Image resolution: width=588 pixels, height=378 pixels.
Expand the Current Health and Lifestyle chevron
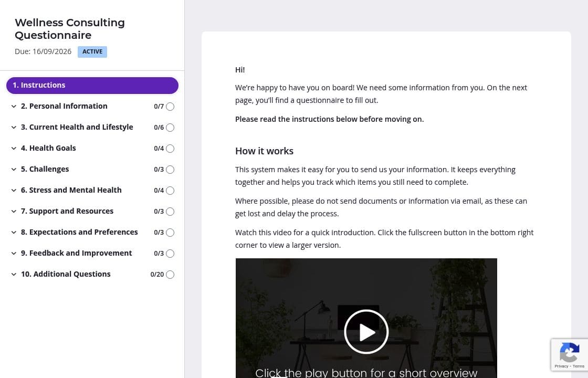(14, 127)
